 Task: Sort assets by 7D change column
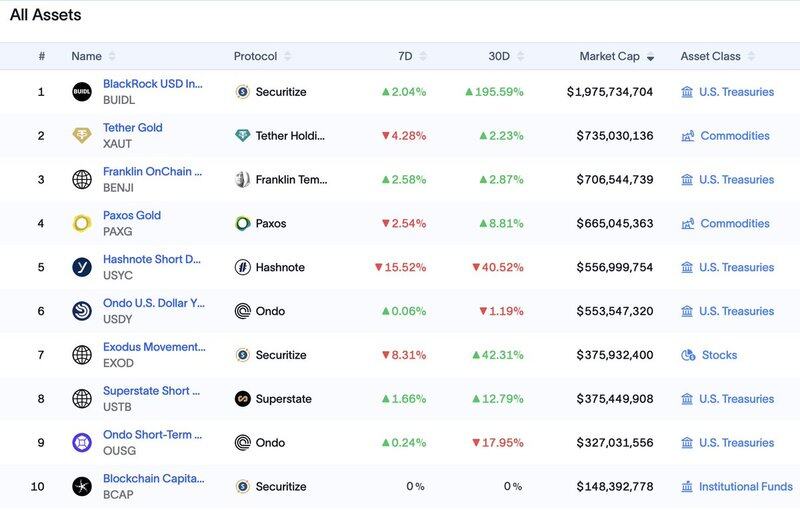(x=405, y=57)
